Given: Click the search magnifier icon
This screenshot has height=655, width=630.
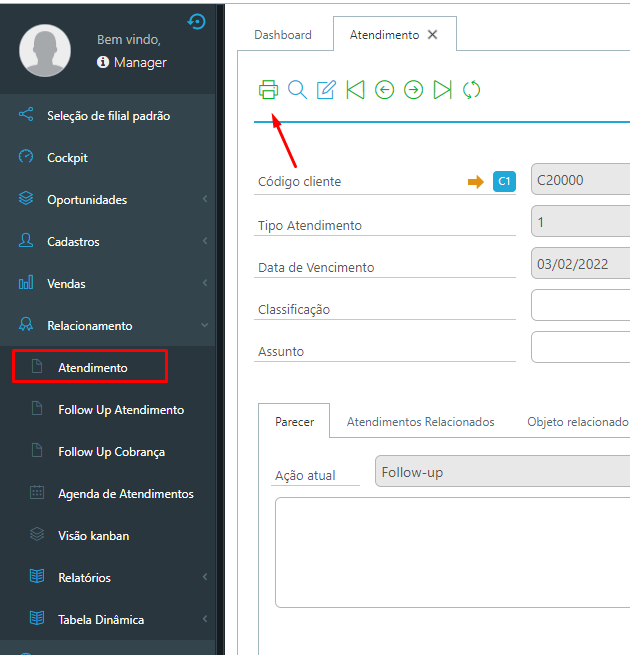Looking at the screenshot, I should pyautogui.click(x=297, y=90).
